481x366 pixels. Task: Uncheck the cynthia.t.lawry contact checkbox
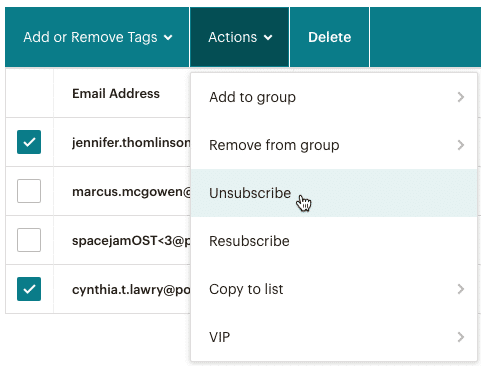coord(29,289)
